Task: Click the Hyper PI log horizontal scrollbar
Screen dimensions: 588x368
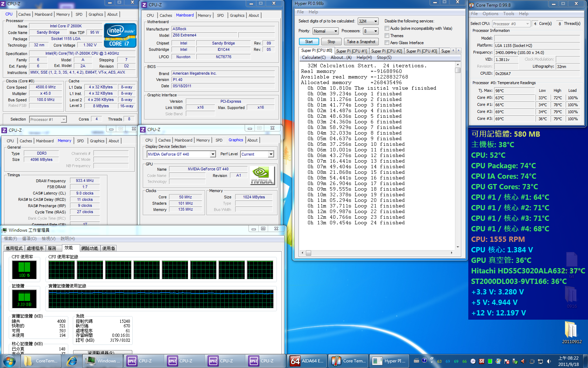Action: point(377,253)
